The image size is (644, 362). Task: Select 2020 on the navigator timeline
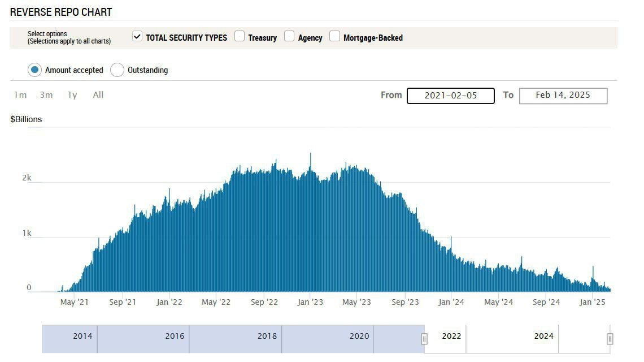pyautogui.click(x=359, y=337)
